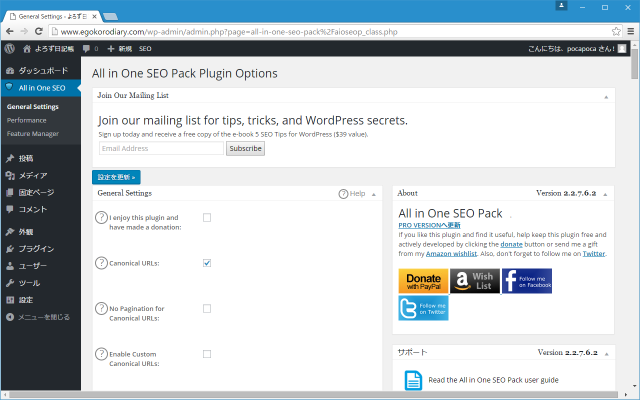Check the donation made checkbox
This screenshot has height=400, width=640.
207,217
